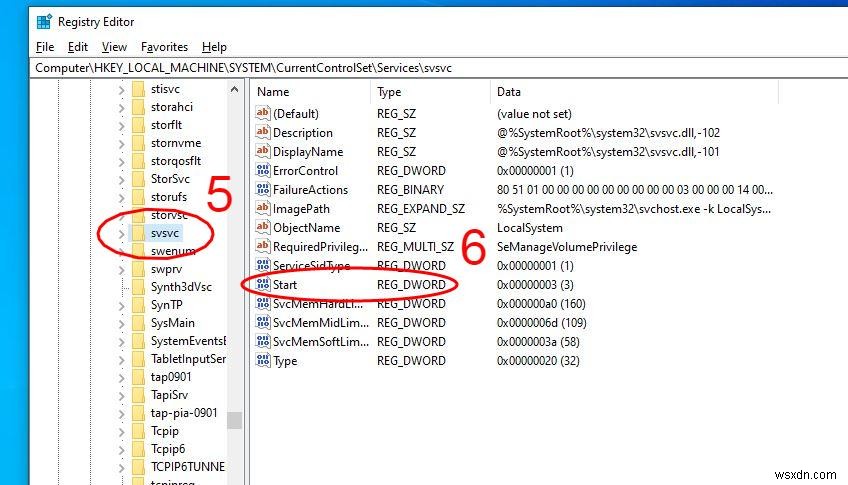
Task: Select the swenum key
Action: click(173, 251)
